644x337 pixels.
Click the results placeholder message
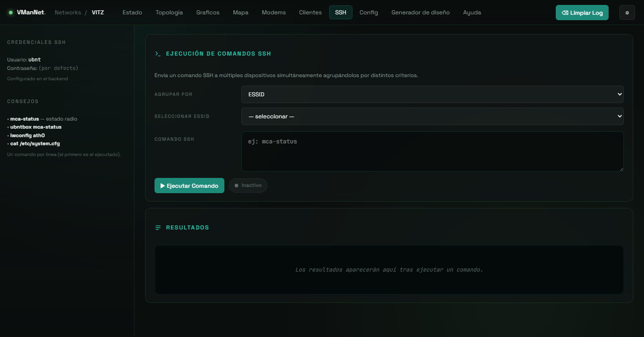[x=389, y=270]
